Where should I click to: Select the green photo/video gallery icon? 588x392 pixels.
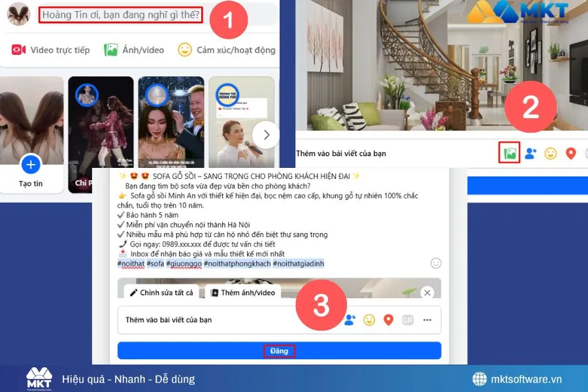(x=509, y=153)
